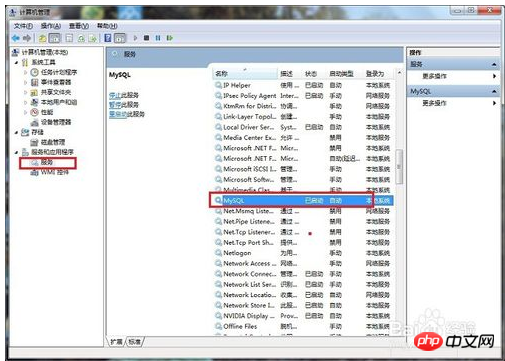Click the Export List toolbar icon
Image resolution: width=505 pixels, height=361 pixels.
[92, 38]
